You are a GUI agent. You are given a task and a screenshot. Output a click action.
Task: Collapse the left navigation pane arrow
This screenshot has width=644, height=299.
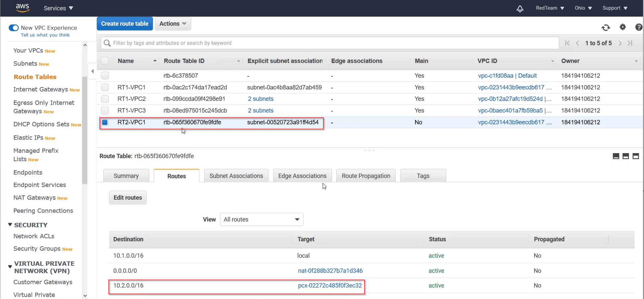tap(92, 71)
